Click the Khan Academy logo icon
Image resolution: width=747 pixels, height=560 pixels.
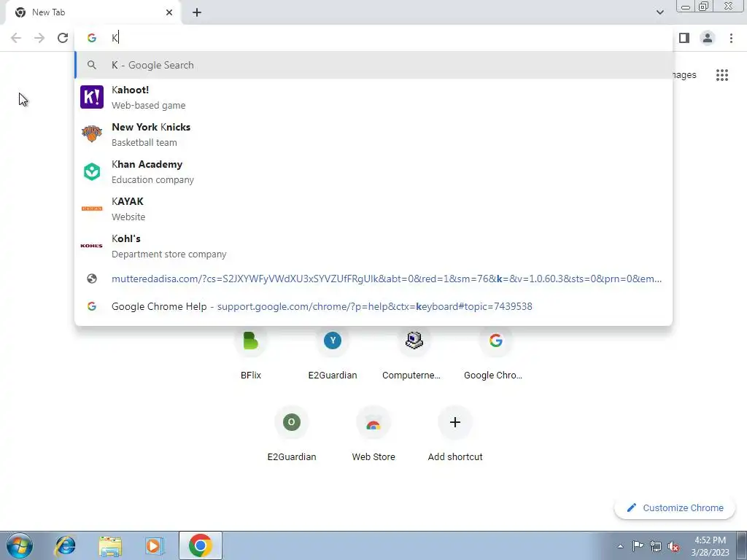click(91, 171)
